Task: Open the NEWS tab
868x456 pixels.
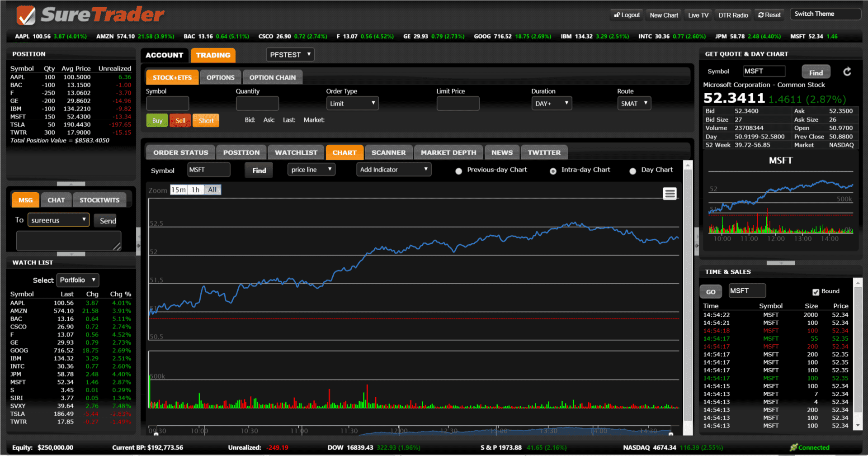Action: point(502,152)
